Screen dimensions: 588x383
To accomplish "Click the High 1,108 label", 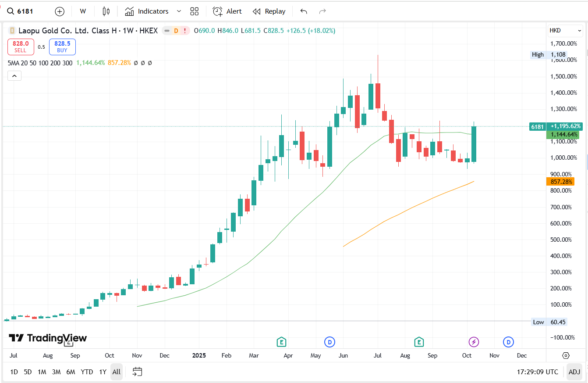I will pos(549,55).
